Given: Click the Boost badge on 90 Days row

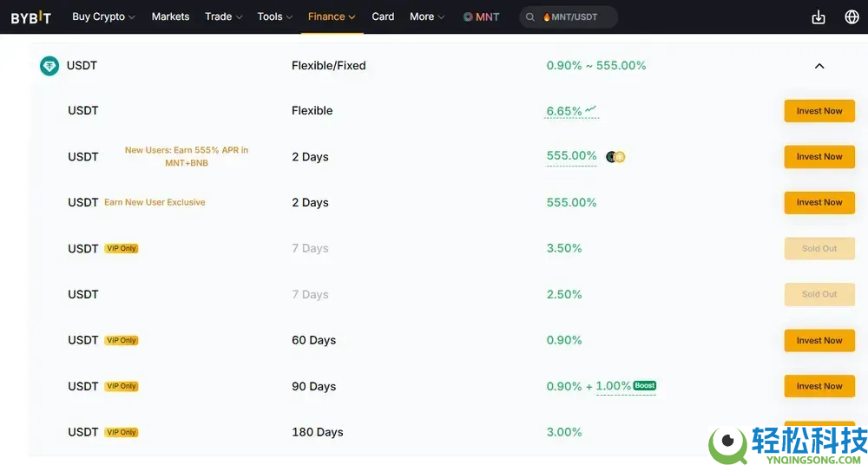Looking at the screenshot, I should point(644,385).
